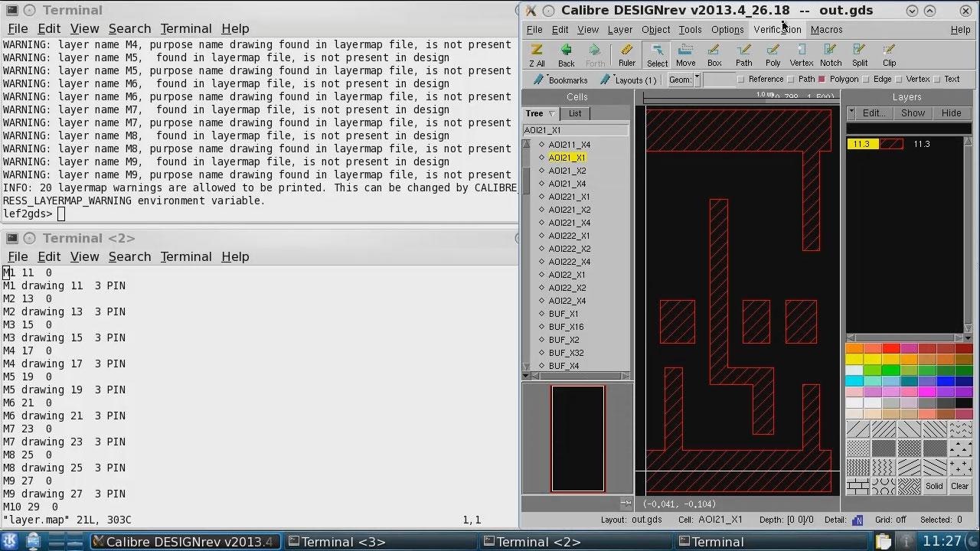The height and width of the screenshot is (551, 980).
Task: Click the greyed Forth view icon
Action: [x=595, y=55]
